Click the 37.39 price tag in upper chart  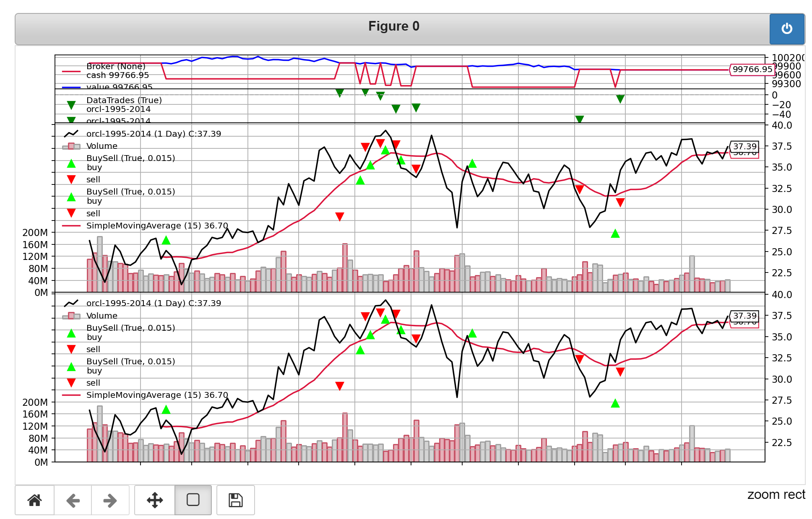pyautogui.click(x=744, y=146)
